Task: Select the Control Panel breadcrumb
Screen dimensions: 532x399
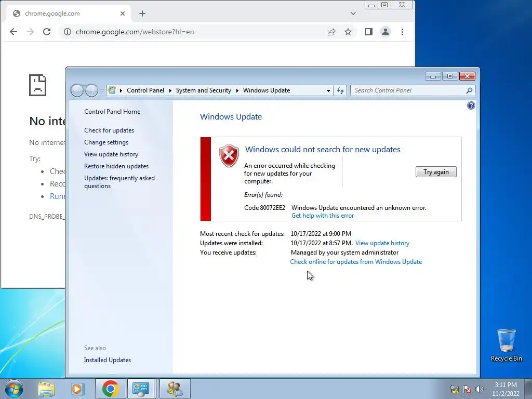Action: pyautogui.click(x=145, y=90)
